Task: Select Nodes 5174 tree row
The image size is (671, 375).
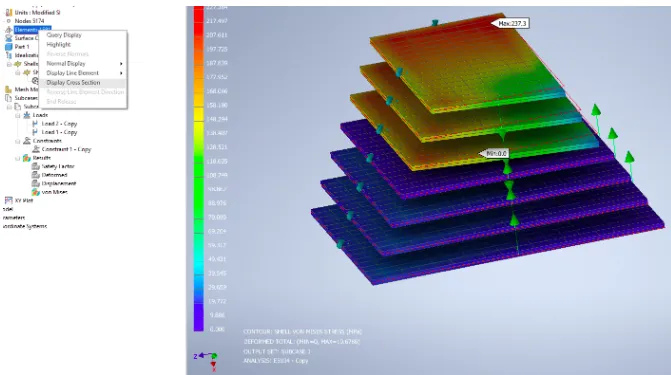Action: (30, 21)
